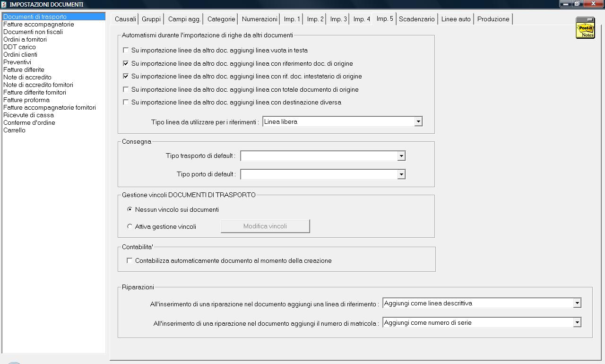The image size is (605, 364).
Task: Choose 'Ordini a fornitori' from the list
Action: (x=54, y=39)
